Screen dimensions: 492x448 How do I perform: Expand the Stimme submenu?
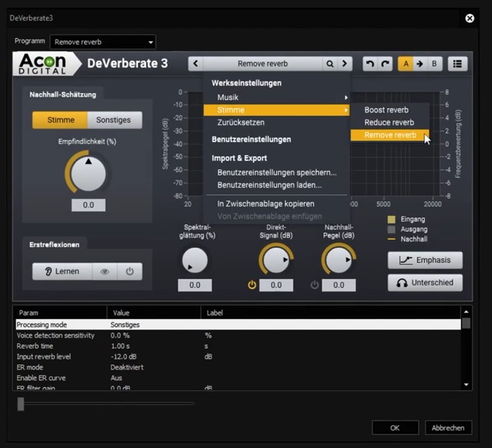pos(276,110)
